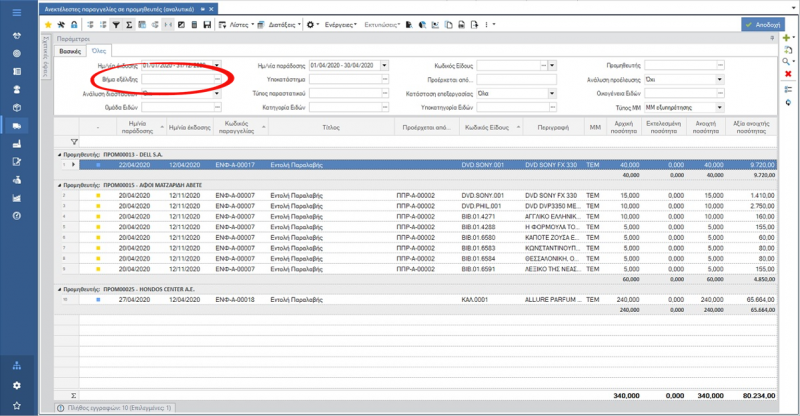Click the floppy disk save icon

pos(207,25)
